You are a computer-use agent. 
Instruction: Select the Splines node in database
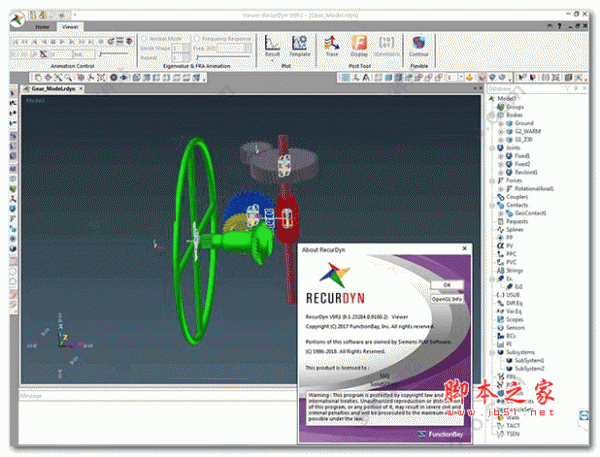510,230
